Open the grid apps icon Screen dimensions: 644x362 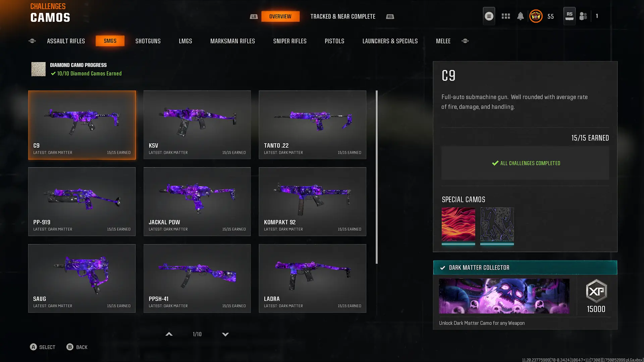tap(505, 16)
